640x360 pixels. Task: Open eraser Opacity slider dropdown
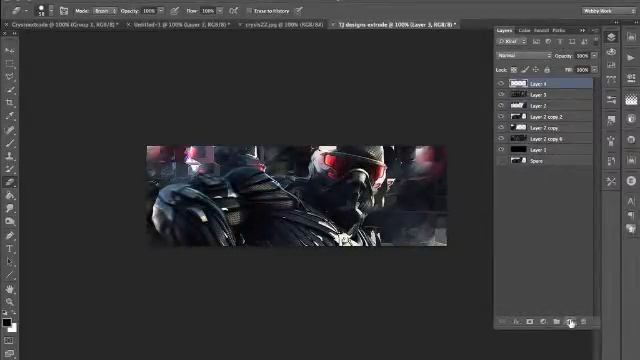161,11
